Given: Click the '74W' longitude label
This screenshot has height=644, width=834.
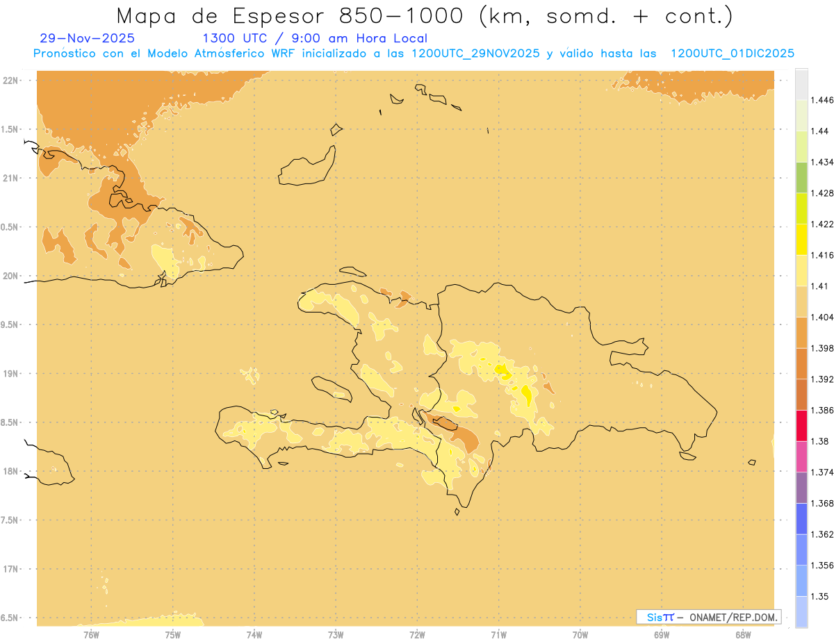Looking at the screenshot, I should click(254, 634).
